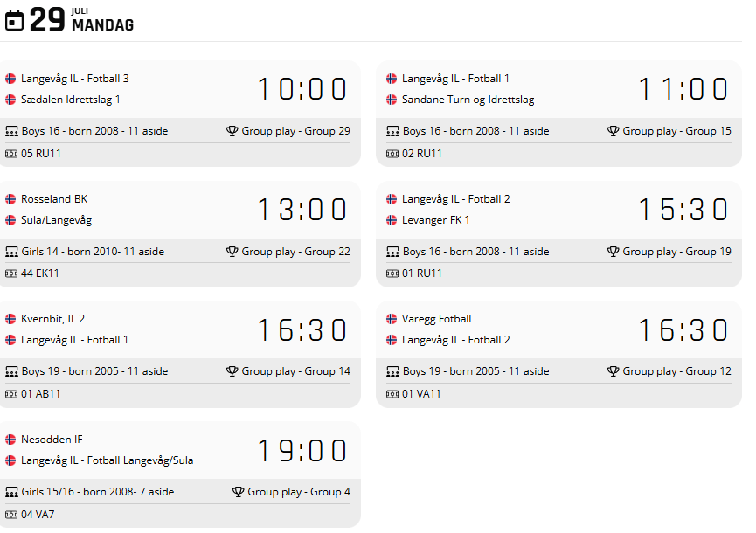756x533 pixels.
Task: Open Group play - Group 22 standings
Action: [x=295, y=252]
